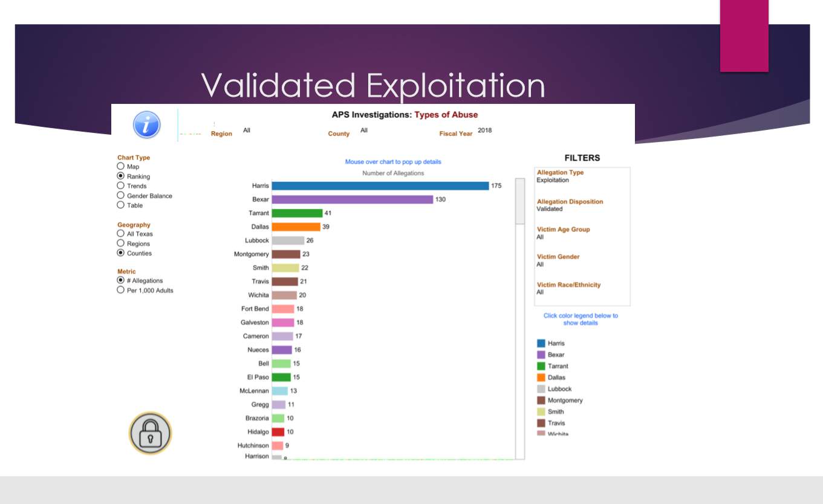The image size is (823, 504).
Task: Set geography to All Texas
Action: pyautogui.click(x=121, y=233)
